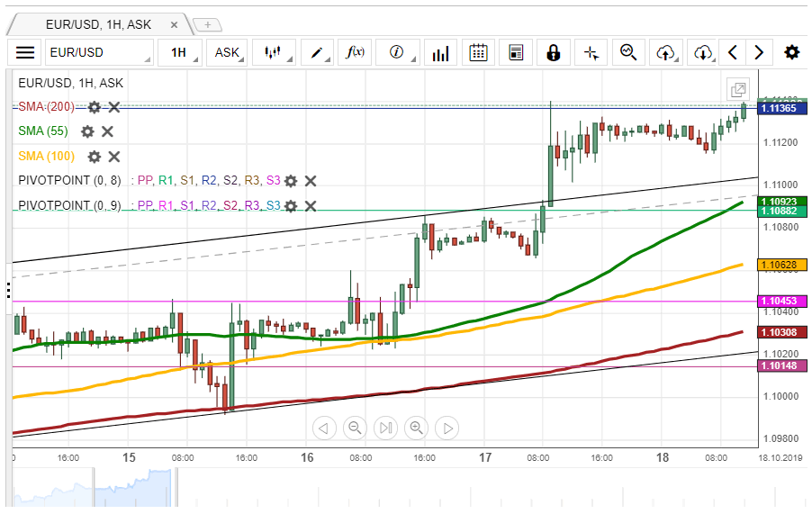Remove the SMA (55) indicator
This screenshot has width=812, height=514.
(x=107, y=131)
